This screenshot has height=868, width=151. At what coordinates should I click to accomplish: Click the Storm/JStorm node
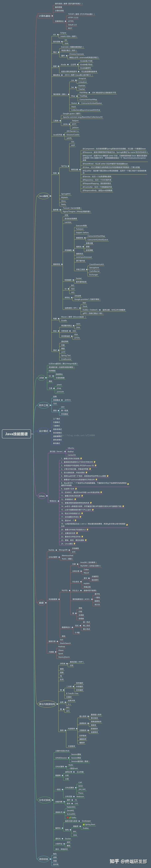(64, 657)
